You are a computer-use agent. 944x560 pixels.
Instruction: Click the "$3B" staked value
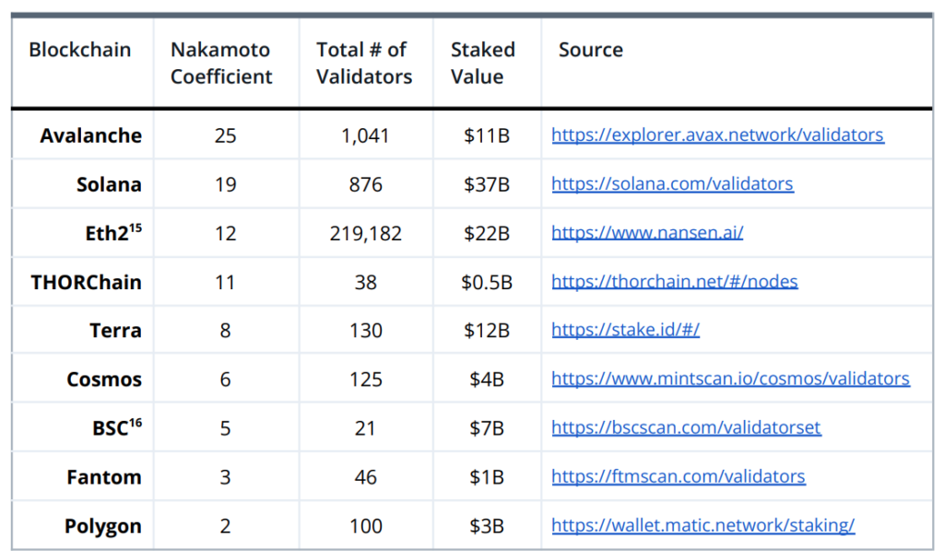coord(487,526)
